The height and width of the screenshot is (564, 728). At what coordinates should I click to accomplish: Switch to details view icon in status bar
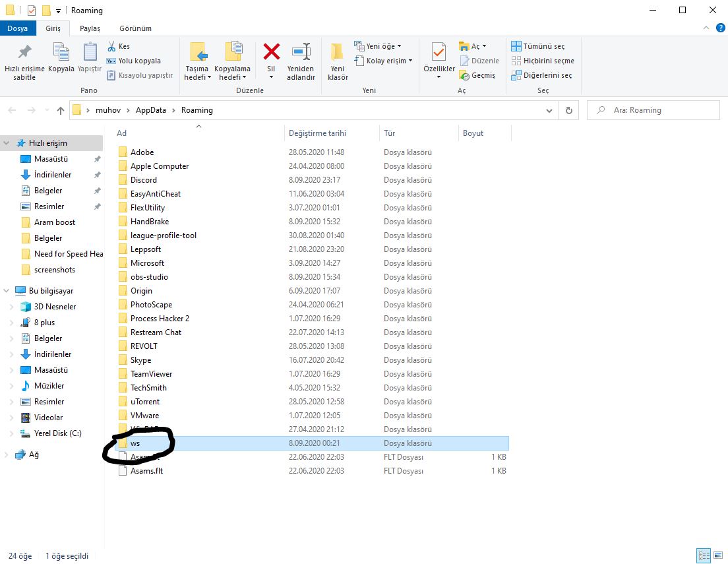tap(704, 555)
